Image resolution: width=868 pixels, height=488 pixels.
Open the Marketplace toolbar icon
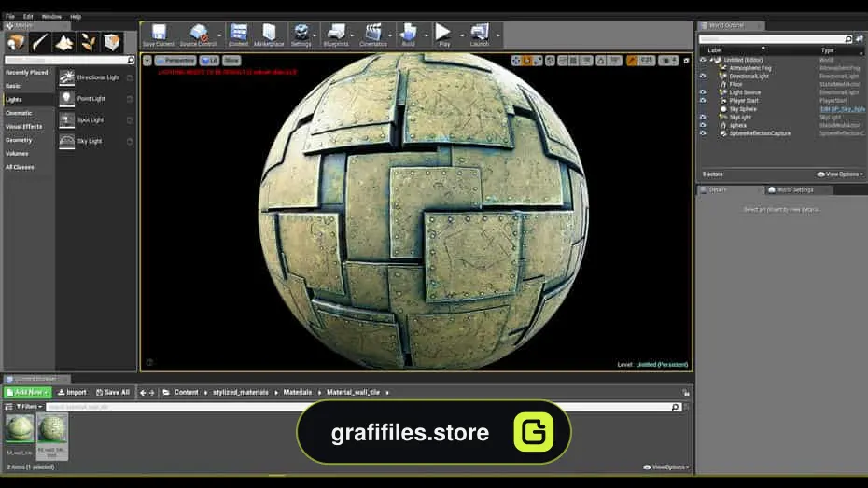pyautogui.click(x=269, y=35)
